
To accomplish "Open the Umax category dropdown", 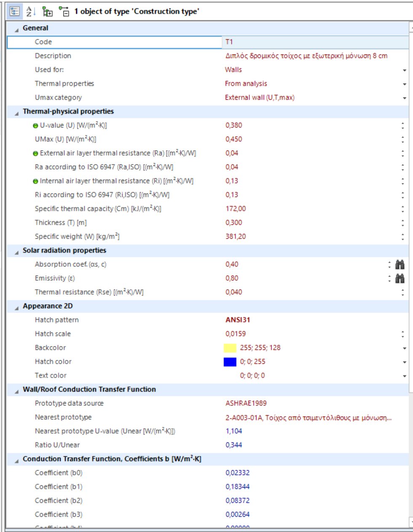I will (404, 97).
